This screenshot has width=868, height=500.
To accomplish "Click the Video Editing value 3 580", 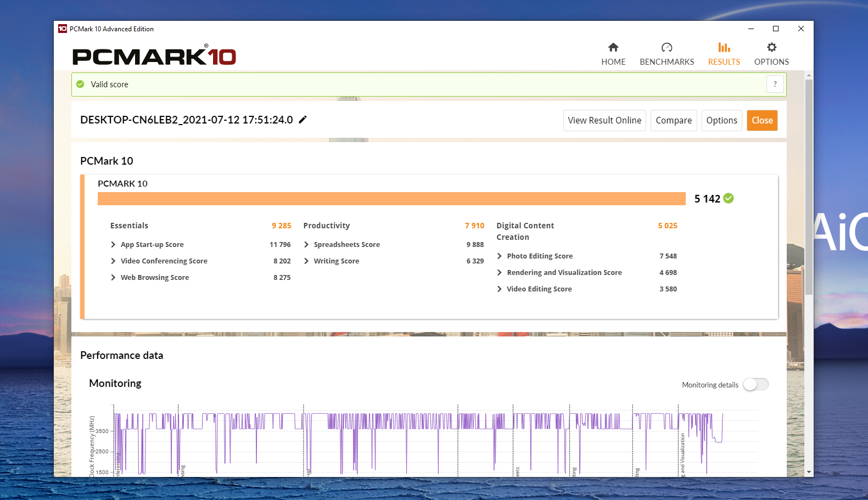I will (x=668, y=289).
